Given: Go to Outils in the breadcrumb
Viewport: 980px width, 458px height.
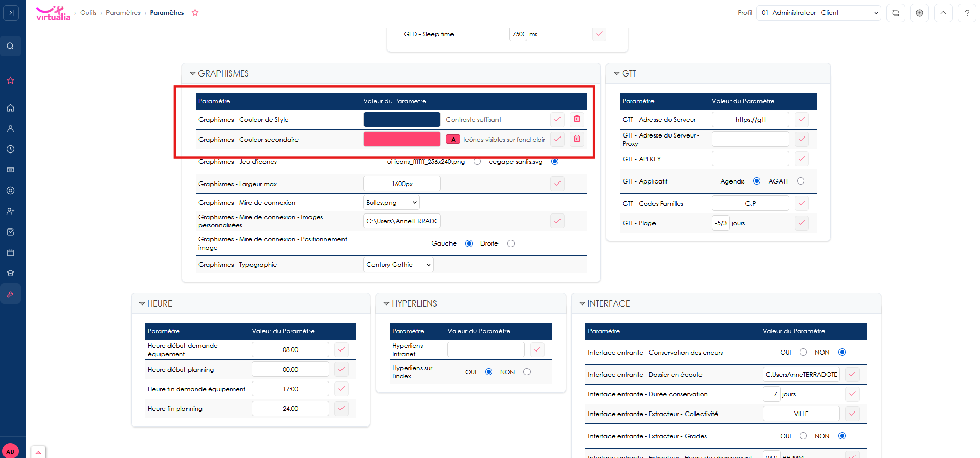Looking at the screenshot, I should (88, 13).
